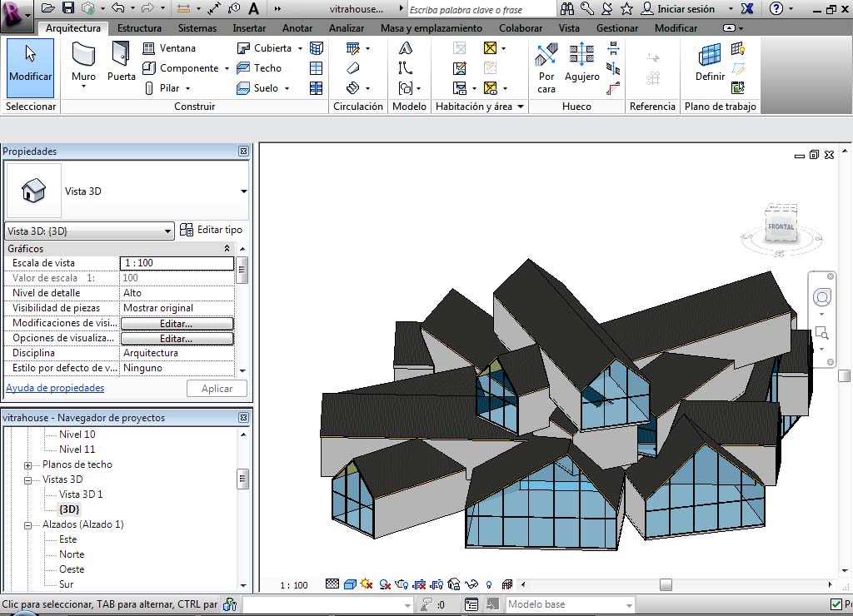This screenshot has height=616, width=853.
Task: Open the Anotar ribbon tab
Action: (297, 28)
